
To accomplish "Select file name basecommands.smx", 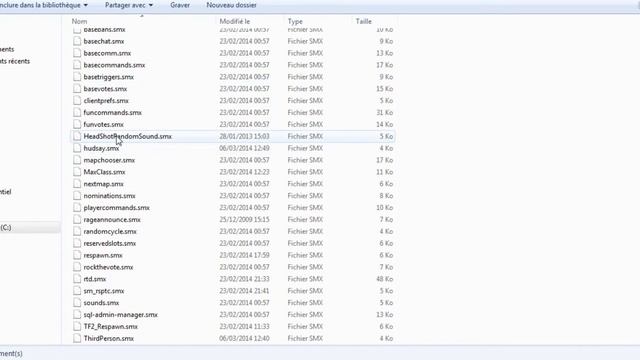I will [114, 65].
